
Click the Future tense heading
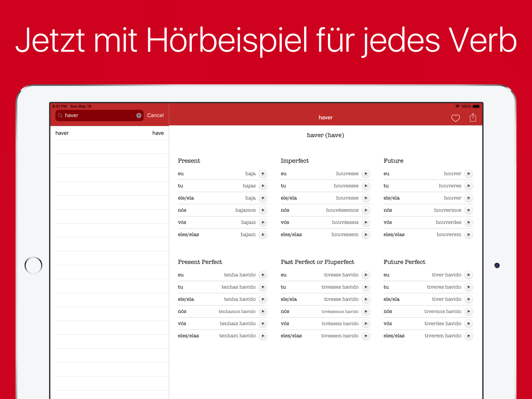pyautogui.click(x=393, y=161)
